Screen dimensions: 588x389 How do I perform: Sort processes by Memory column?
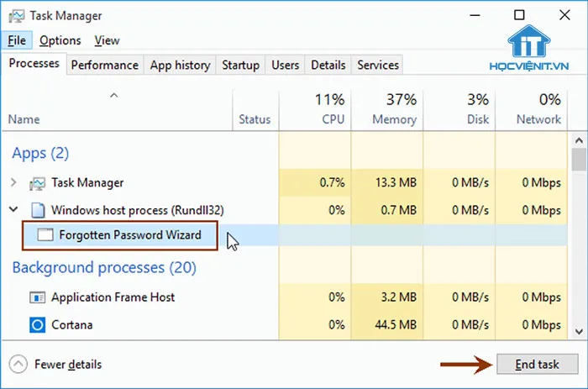tap(394, 109)
